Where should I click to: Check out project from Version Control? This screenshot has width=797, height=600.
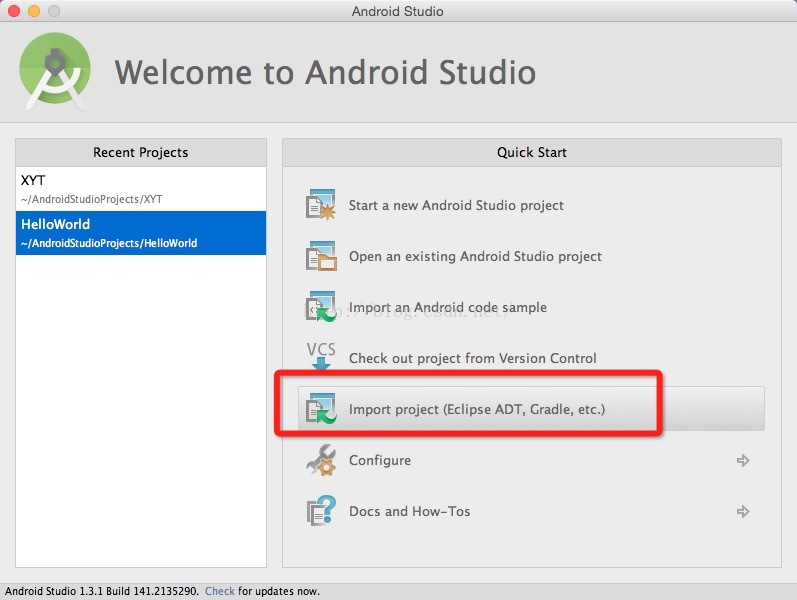[472, 358]
